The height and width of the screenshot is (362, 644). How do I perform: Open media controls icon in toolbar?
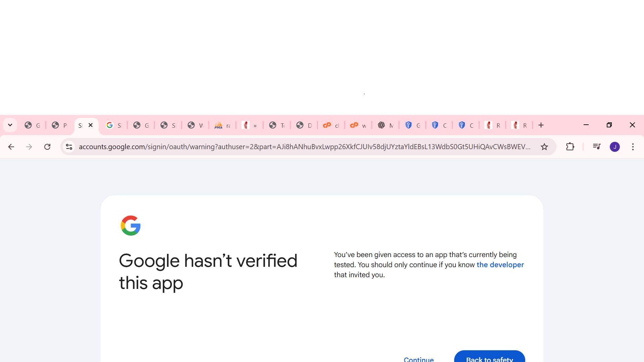(x=596, y=146)
